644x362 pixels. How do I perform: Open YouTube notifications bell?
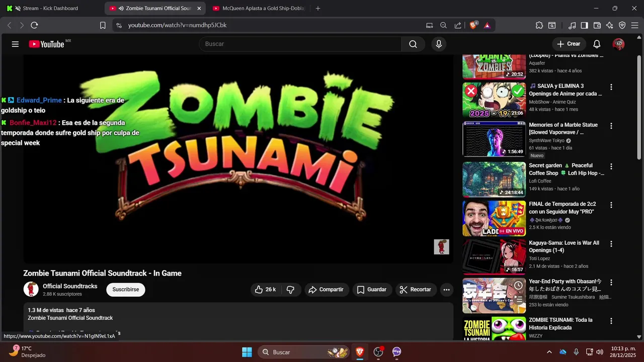[x=597, y=44]
